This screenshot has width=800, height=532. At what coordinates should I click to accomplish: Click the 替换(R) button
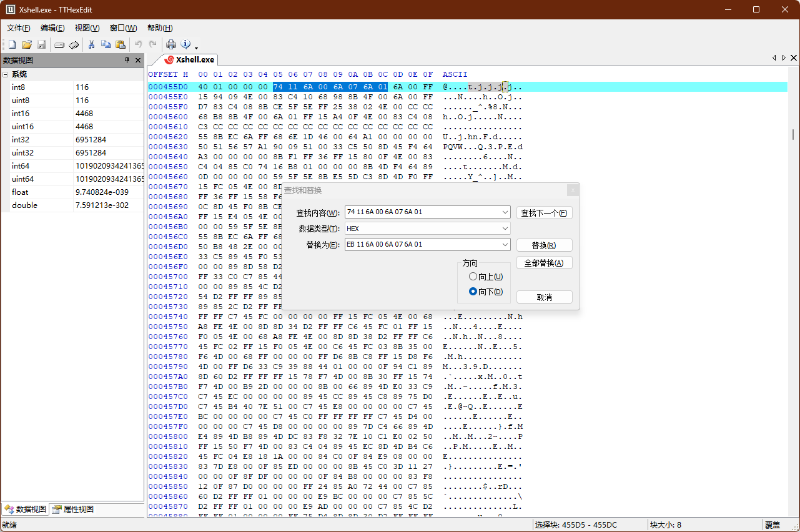[x=545, y=245]
